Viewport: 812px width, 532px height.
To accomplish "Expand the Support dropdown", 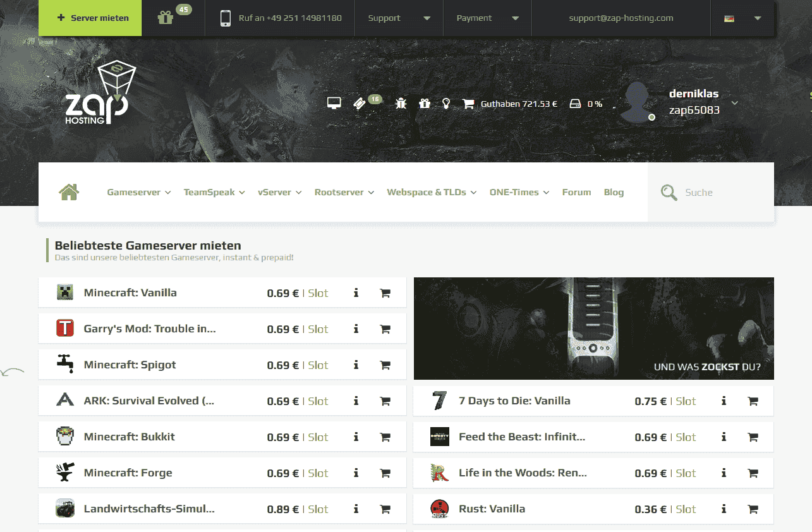I will point(399,18).
